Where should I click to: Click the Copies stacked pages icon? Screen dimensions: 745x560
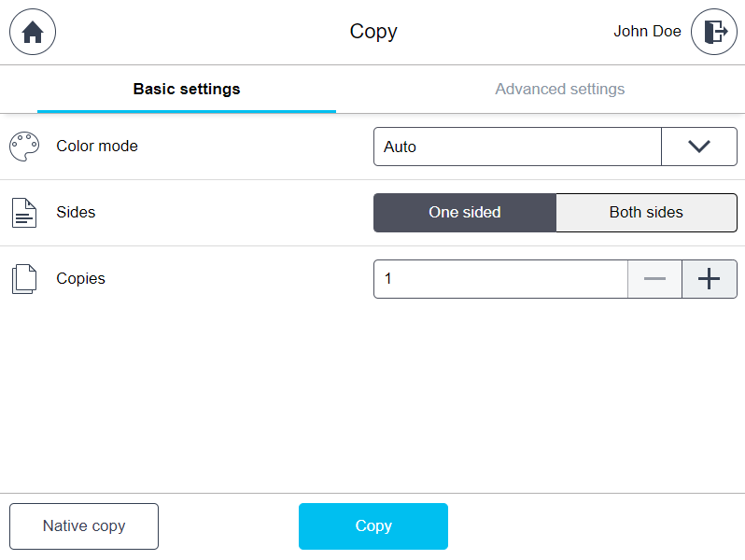[24, 279]
